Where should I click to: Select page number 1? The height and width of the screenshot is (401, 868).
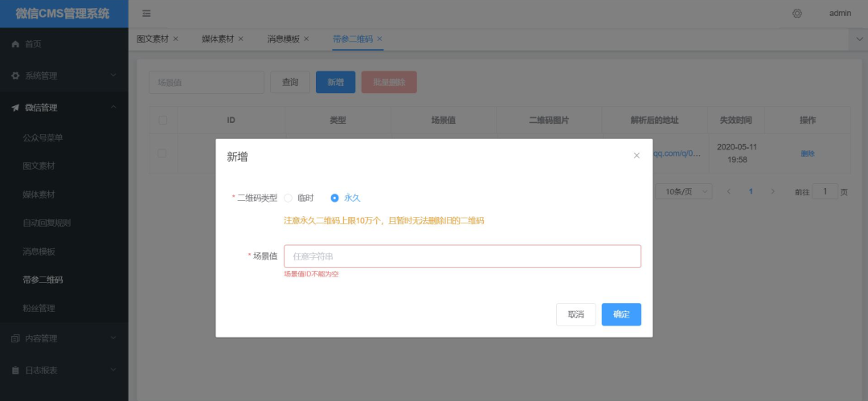tap(751, 191)
